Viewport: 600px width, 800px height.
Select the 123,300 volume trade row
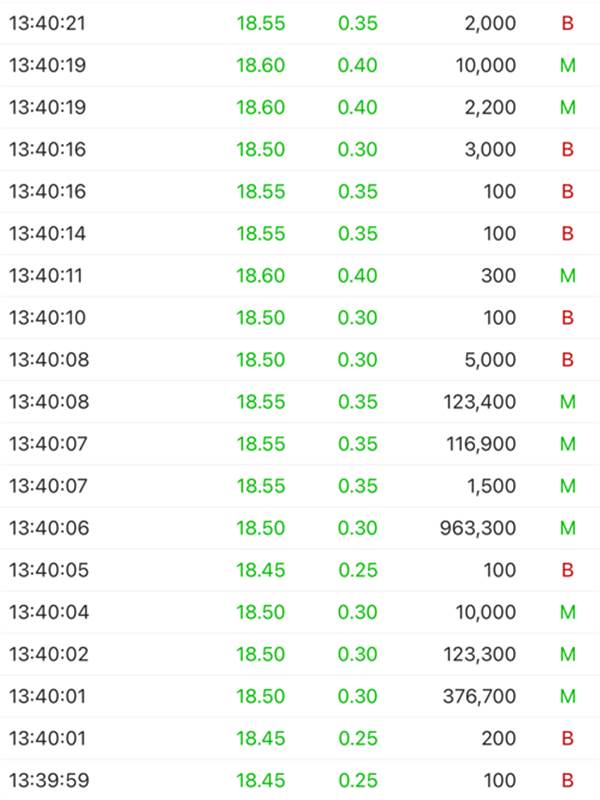pyautogui.click(x=300, y=653)
